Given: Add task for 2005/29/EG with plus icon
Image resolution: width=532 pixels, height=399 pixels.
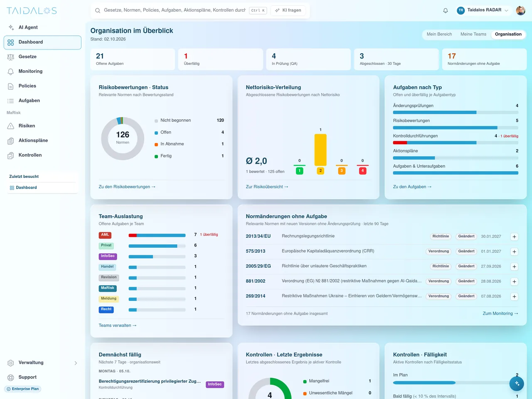Looking at the screenshot, I should click(x=514, y=266).
